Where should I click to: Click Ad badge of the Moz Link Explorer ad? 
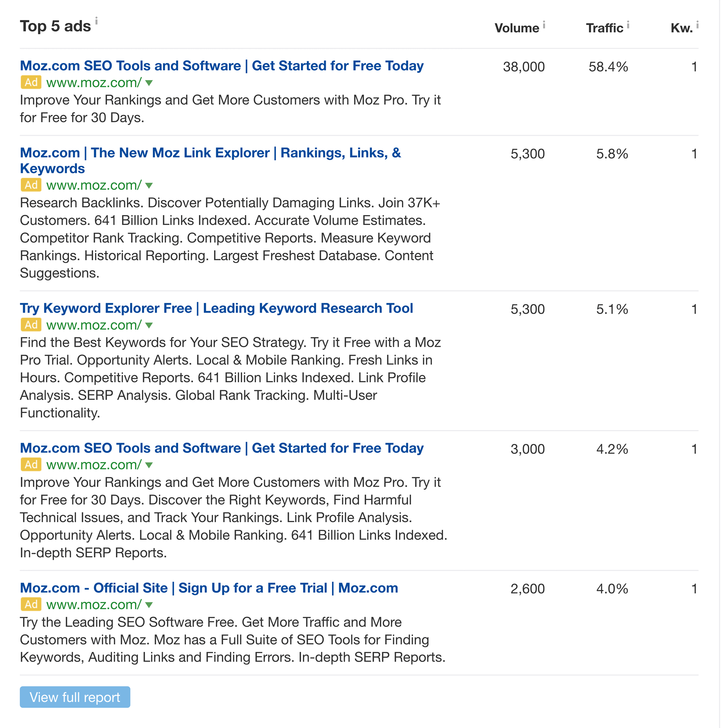pos(31,185)
